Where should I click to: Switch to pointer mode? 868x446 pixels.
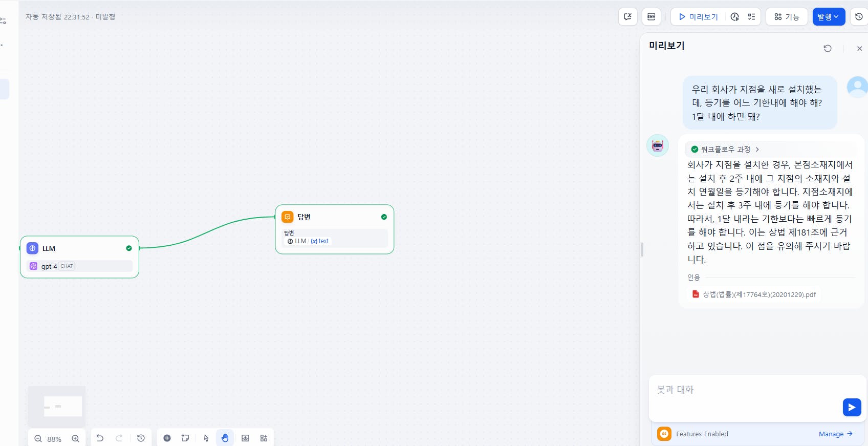coord(206,438)
